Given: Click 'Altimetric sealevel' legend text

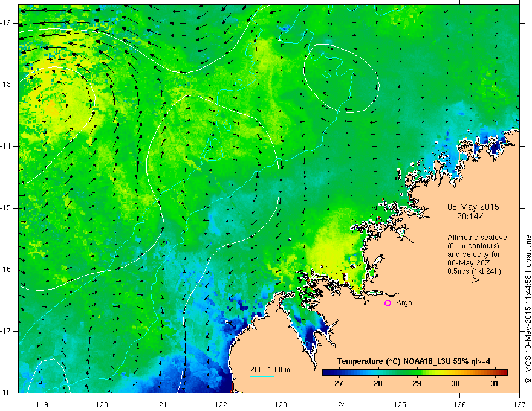Looking at the screenshot, I should (478, 238).
